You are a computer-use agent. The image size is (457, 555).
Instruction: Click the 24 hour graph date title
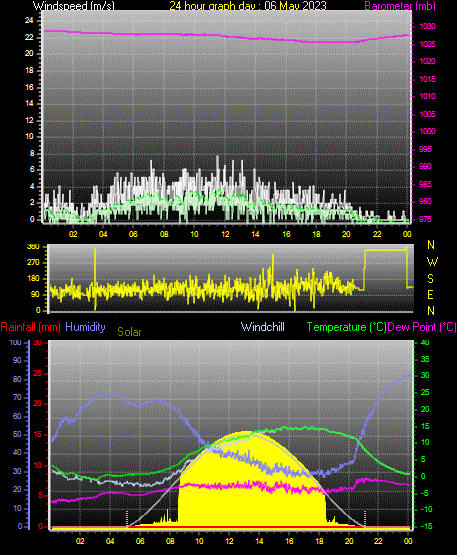click(x=248, y=6)
